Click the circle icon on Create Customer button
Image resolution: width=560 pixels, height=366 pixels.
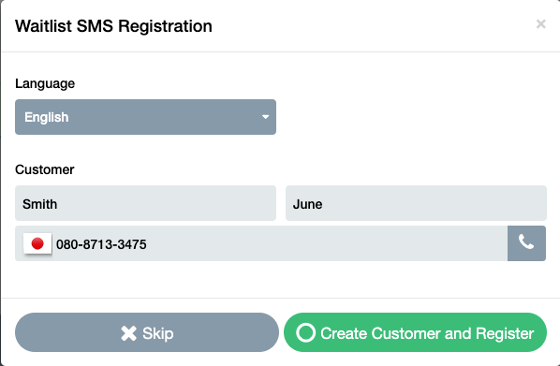(x=306, y=333)
